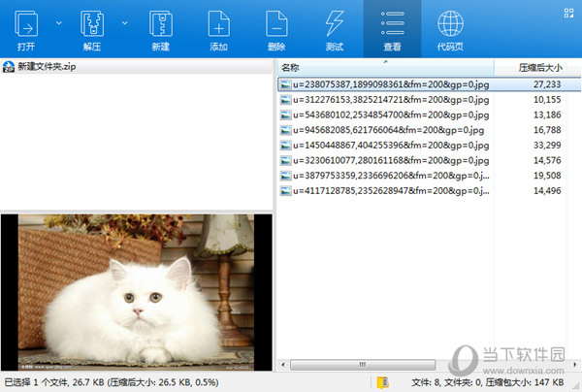The width and height of the screenshot is (582, 392).
Task: Sort by the 名称 column header
Action: click(x=385, y=68)
